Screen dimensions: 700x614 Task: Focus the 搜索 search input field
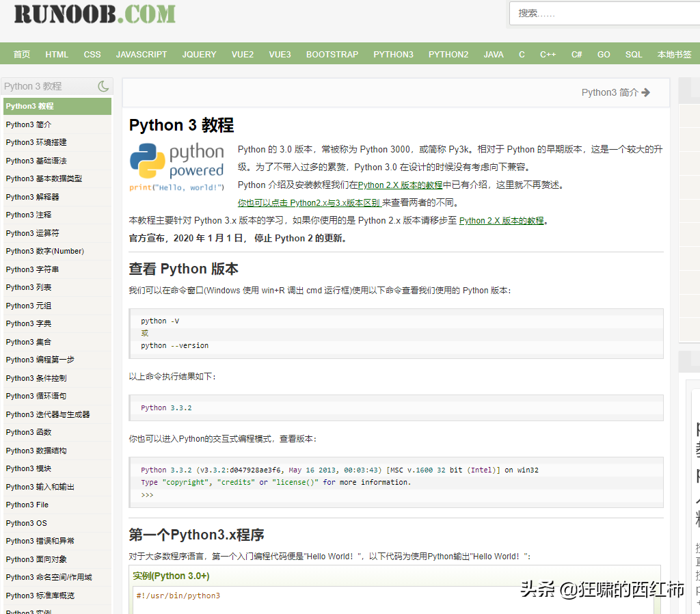pyautogui.click(x=604, y=14)
